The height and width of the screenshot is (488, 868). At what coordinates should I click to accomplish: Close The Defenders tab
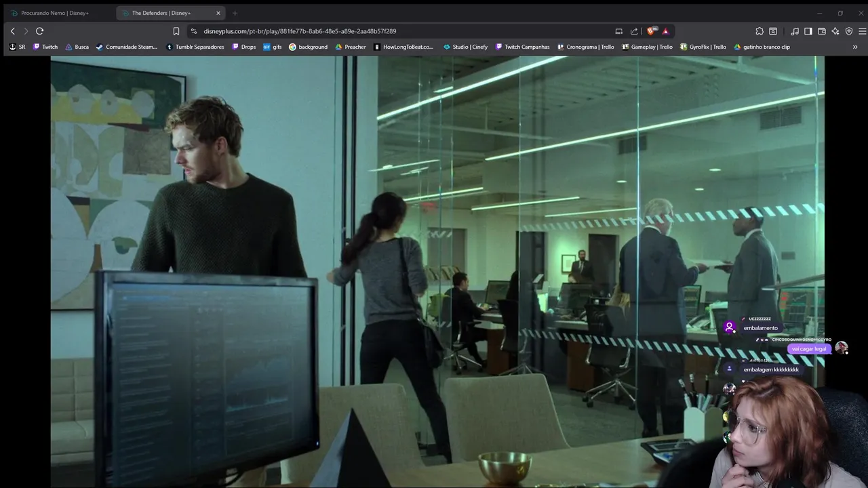click(218, 13)
